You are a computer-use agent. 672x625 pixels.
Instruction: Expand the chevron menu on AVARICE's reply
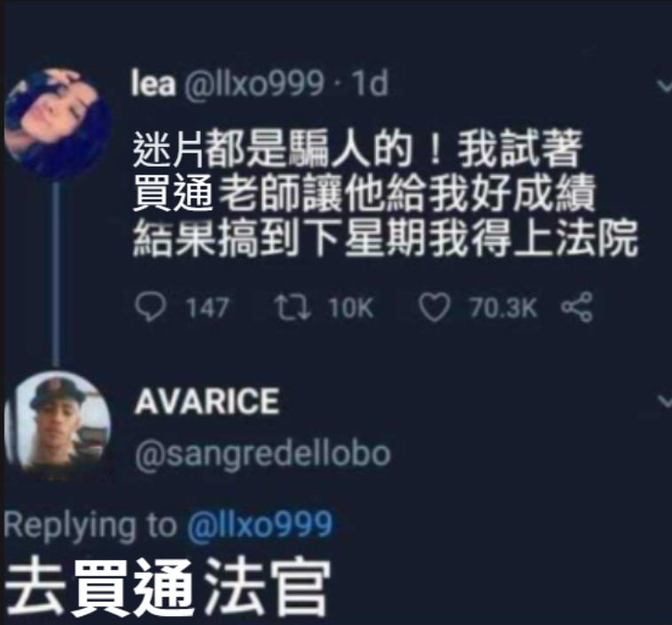pyautogui.click(x=664, y=402)
